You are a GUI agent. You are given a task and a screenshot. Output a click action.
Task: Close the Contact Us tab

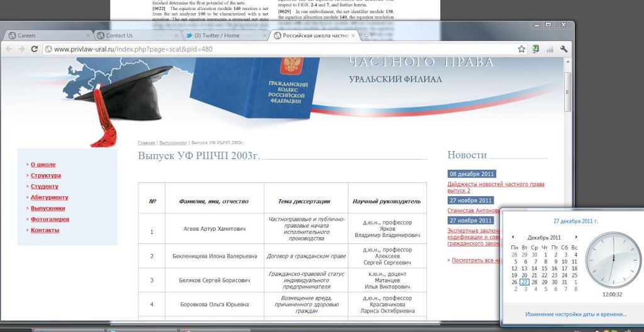[x=177, y=36]
